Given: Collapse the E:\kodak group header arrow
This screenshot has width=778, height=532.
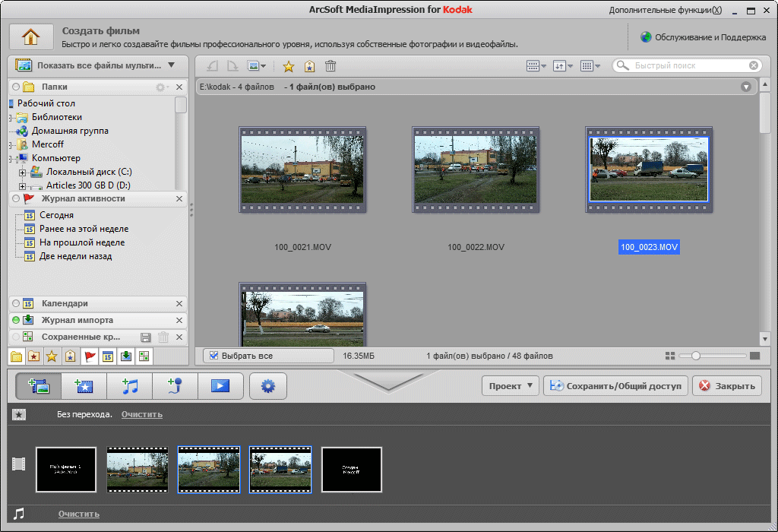Looking at the screenshot, I should pos(746,87).
